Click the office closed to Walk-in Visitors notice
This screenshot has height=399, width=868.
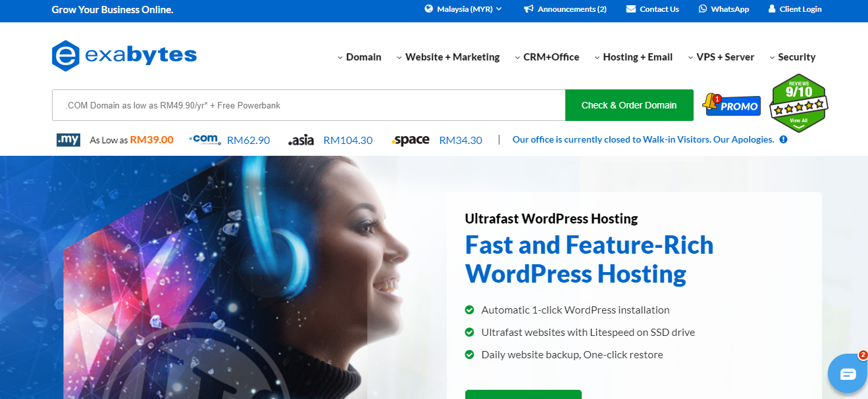pyautogui.click(x=643, y=139)
